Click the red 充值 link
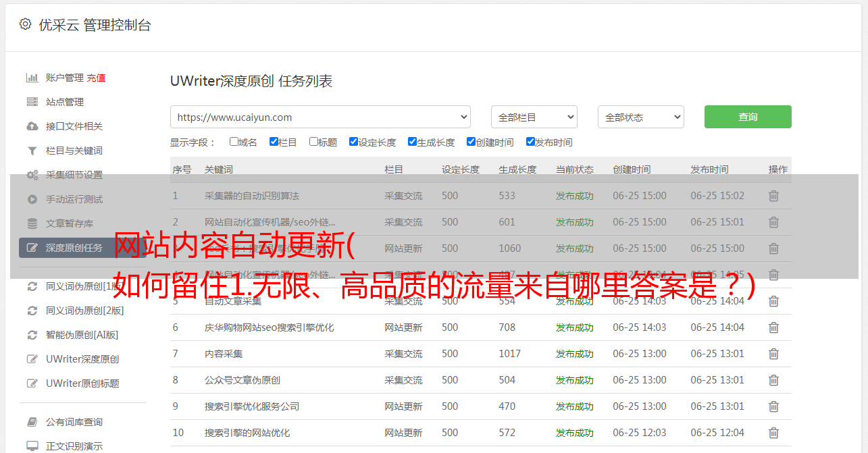868x453 pixels. (96, 78)
